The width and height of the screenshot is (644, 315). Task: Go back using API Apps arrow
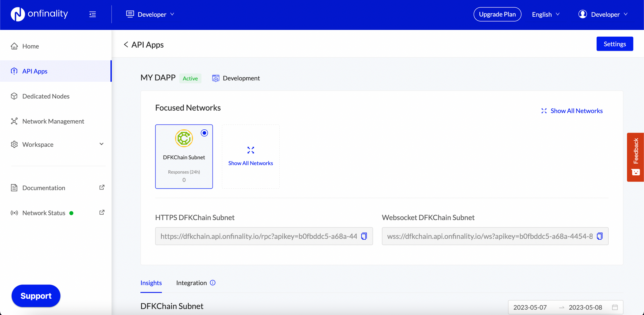126,44
